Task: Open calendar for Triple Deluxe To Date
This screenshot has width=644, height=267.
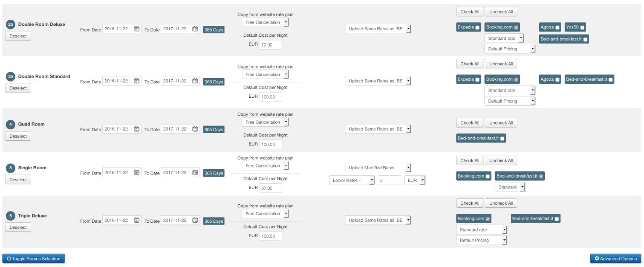Action: 195,221
